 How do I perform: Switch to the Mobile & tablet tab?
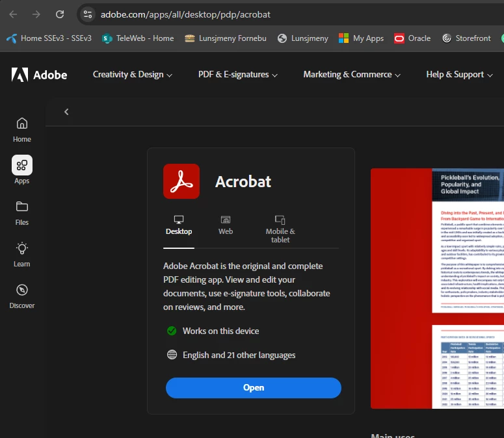click(280, 229)
